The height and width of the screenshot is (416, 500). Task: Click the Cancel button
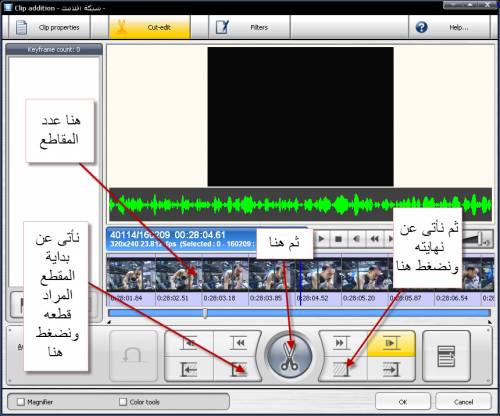pos(463,402)
